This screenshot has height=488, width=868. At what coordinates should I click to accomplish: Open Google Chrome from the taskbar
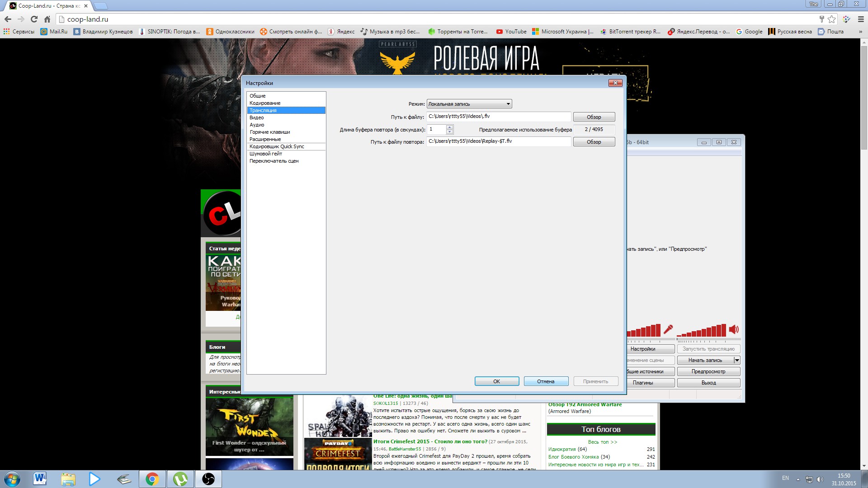tap(152, 479)
